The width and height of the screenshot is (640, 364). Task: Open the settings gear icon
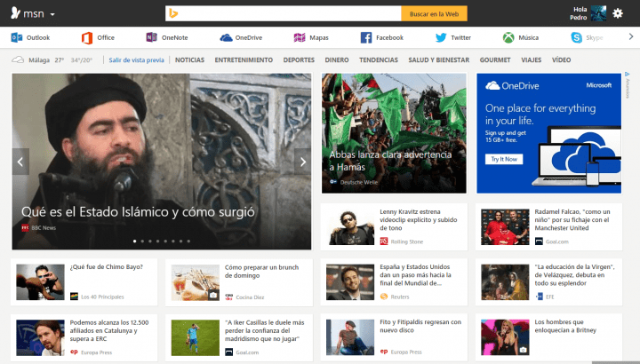pyautogui.click(x=618, y=13)
